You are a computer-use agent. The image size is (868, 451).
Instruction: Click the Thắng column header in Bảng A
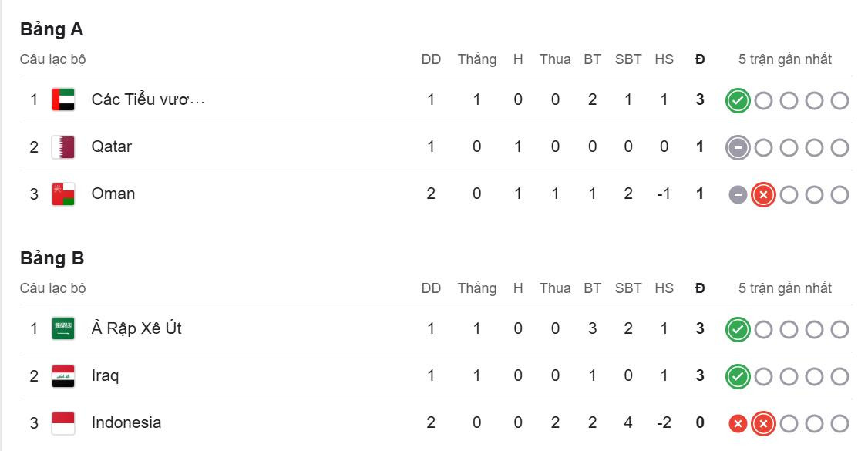(476, 59)
